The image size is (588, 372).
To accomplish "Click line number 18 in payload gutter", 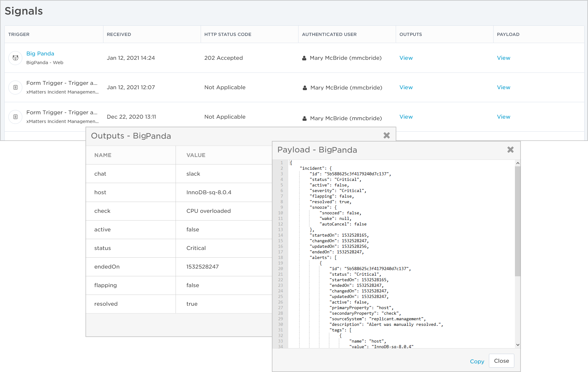I will pyautogui.click(x=281, y=257).
